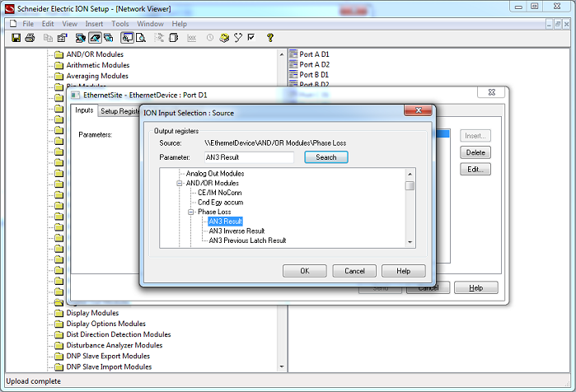The width and height of the screenshot is (576, 392).
Task: Open the Dist Direction Detection Modules folder
Action: (113, 334)
